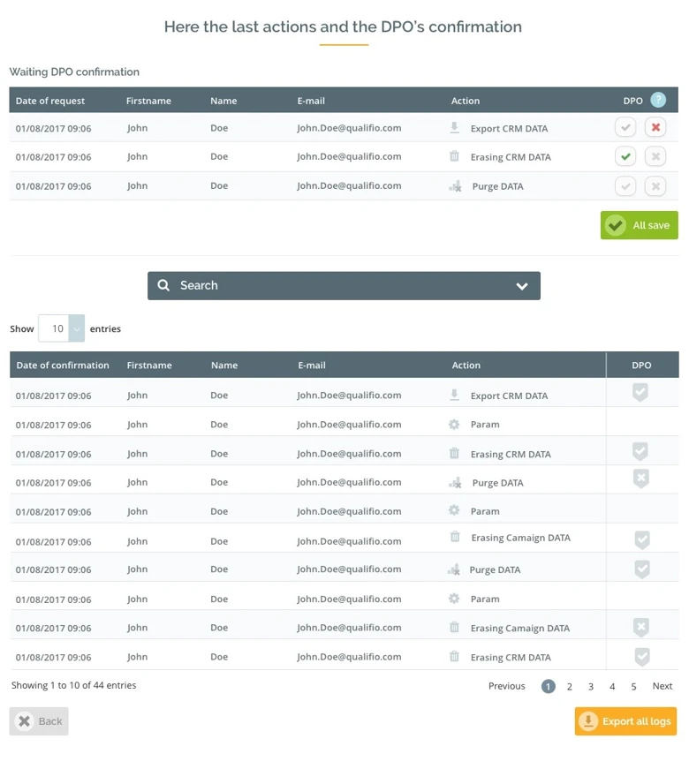This screenshot has height=784, width=689.
Task: Click gear icon of the first Param row
Action: pos(454,425)
